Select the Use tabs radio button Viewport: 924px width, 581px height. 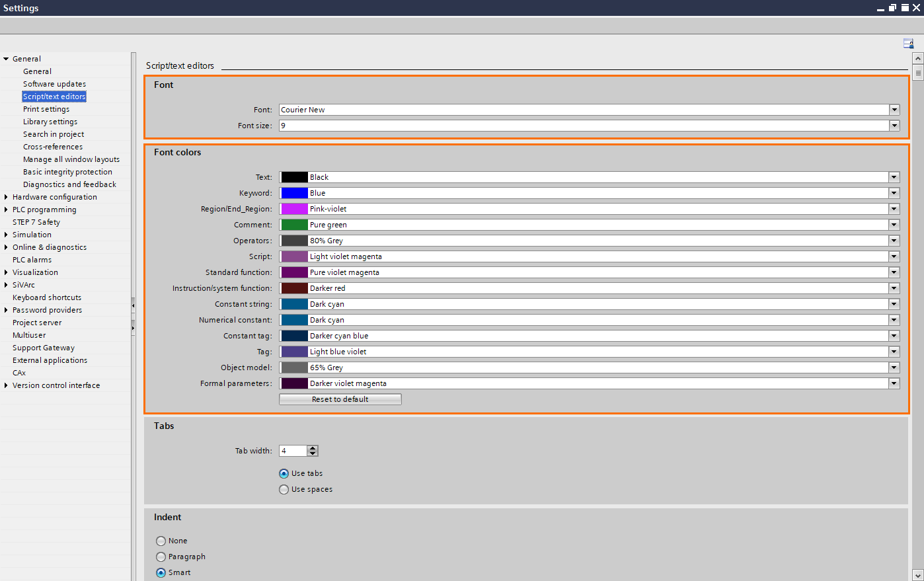coord(284,473)
